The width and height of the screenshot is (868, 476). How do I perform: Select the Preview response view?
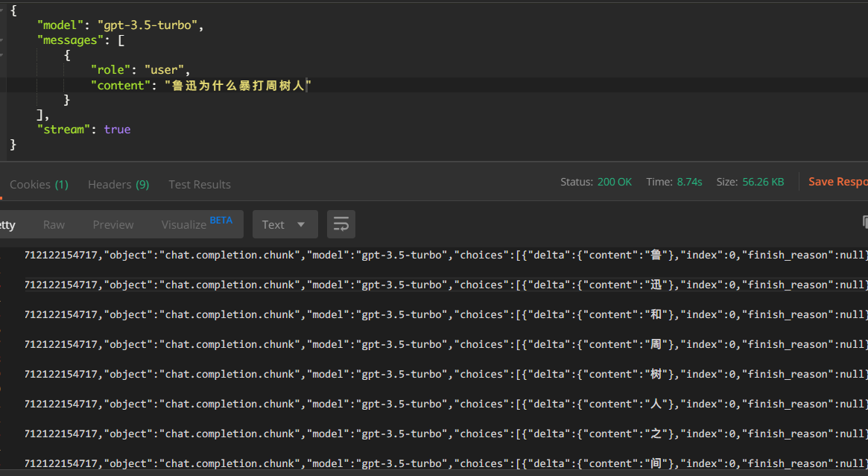[113, 225]
